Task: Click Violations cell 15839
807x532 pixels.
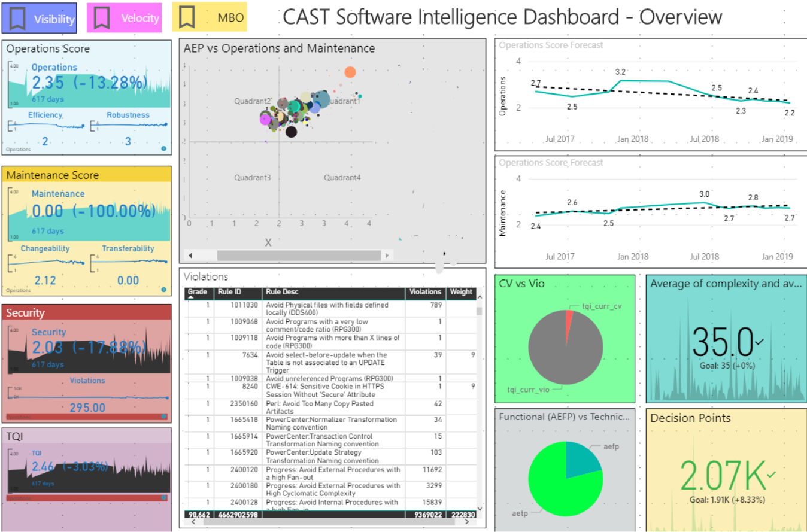Action: 432,503
